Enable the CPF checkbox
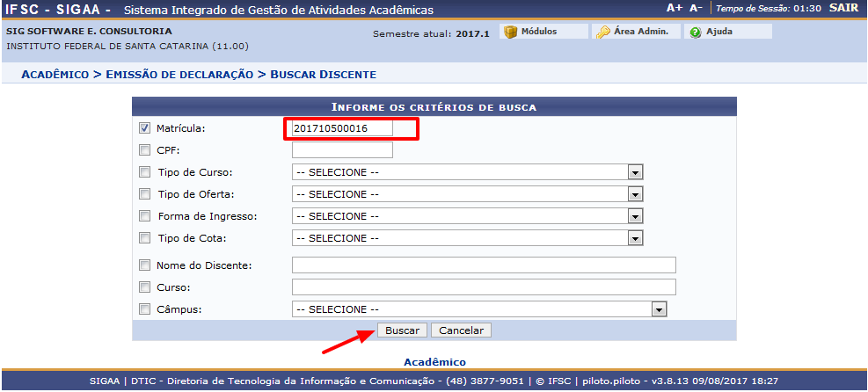Image resolution: width=868 pixels, height=392 pixels. pos(145,150)
